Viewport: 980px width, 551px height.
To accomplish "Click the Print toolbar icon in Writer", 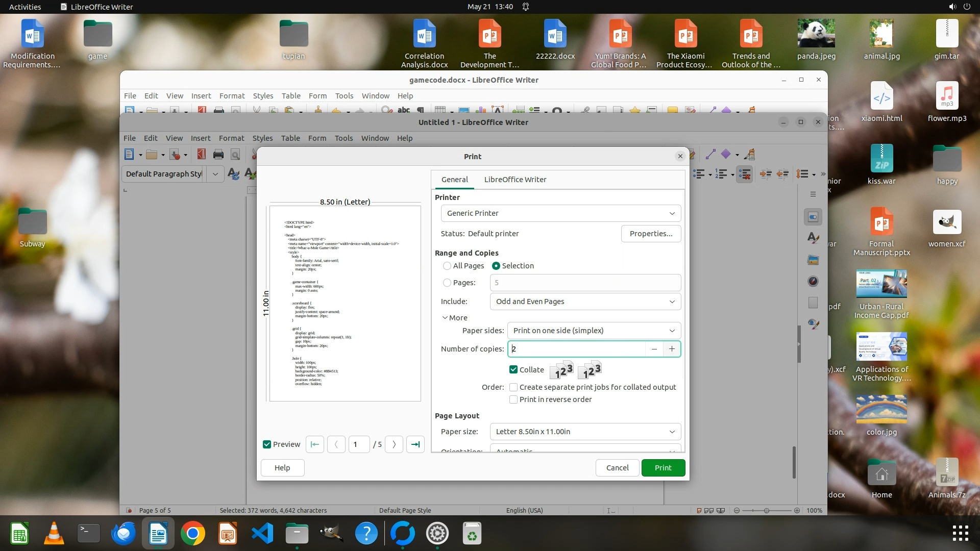I will coord(218,155).
